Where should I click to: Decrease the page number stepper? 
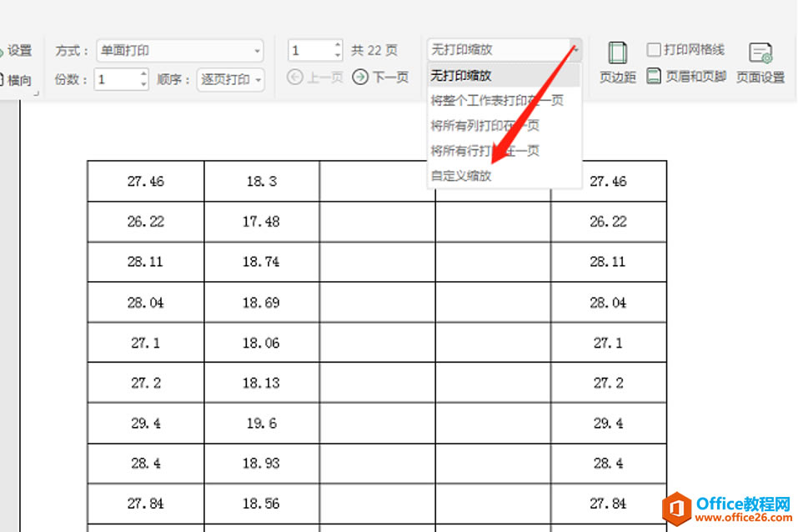click(x=338, y=55)
